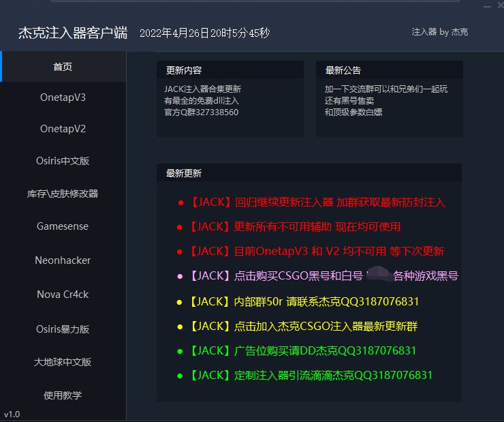
Task: Switch to the OnetapV2 page
Action: [63, 129]
